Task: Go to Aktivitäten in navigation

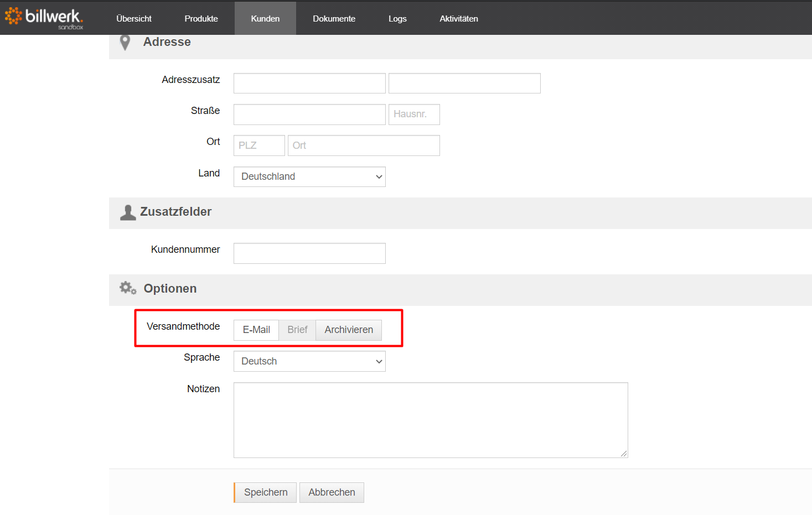Action: tap(459, 18)
